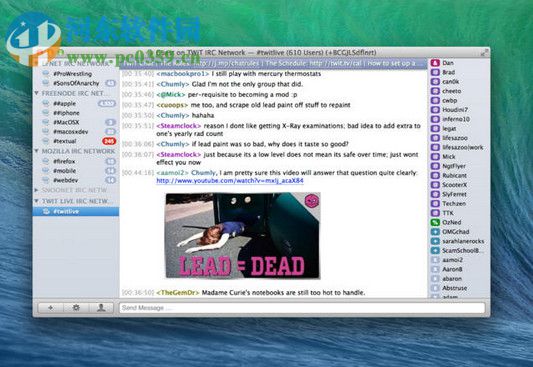The image size is (533, 367).
Task: Click the channel topic bar above the chat
Action: point(273,63)
